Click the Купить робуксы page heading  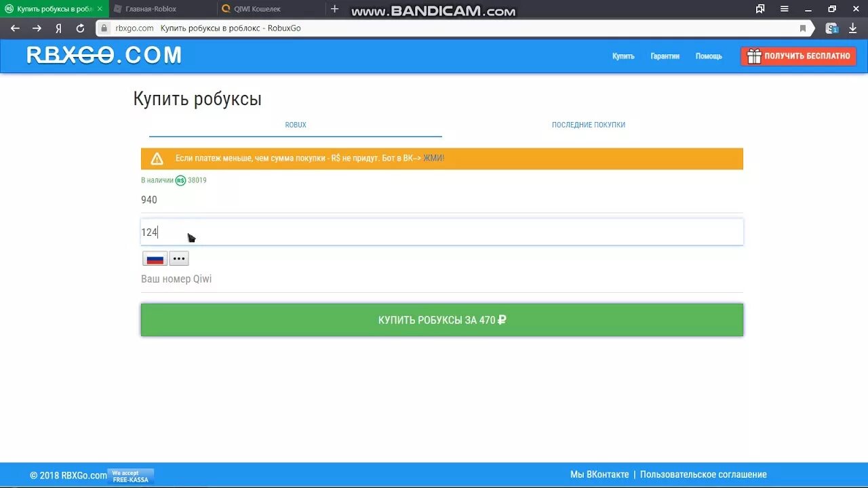click(197, 99)
